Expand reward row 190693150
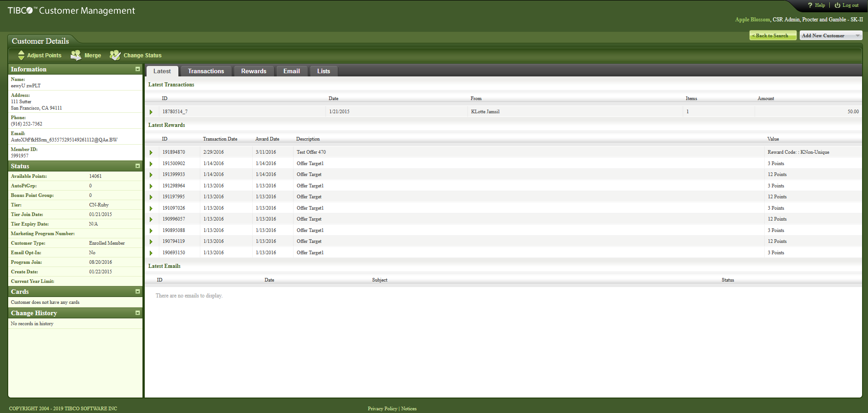Viewport: 868px width, 413px height. coord(151,253)
